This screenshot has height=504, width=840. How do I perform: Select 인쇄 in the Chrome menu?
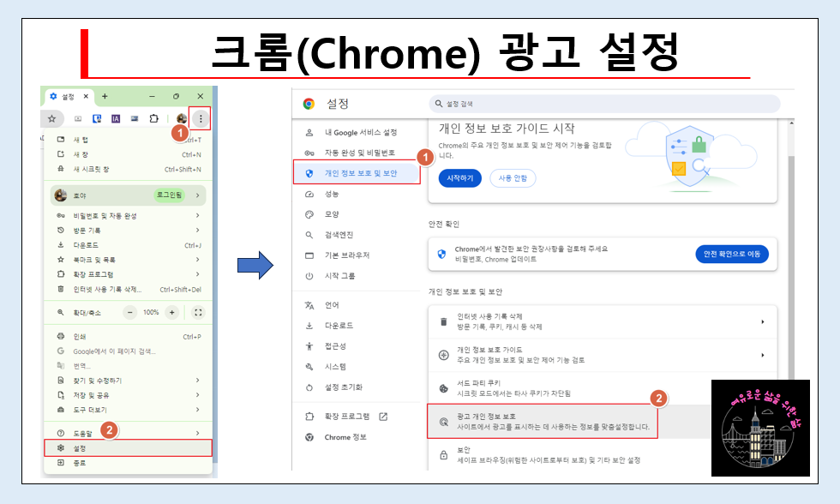point(128,336)
